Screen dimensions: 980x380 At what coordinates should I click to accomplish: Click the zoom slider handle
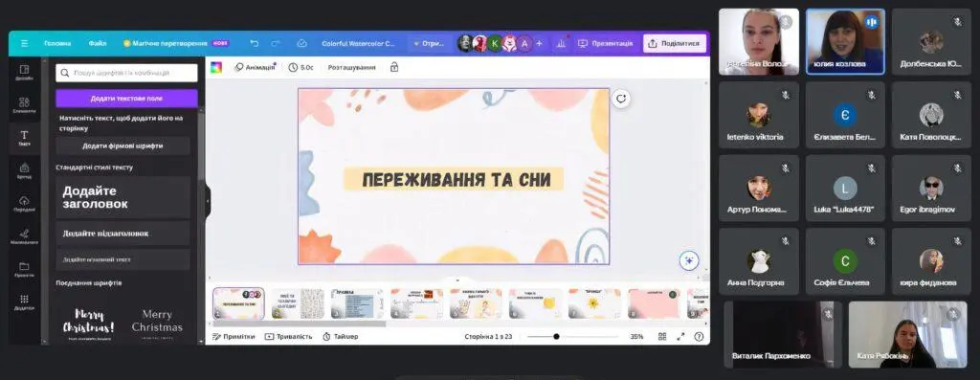(556, 336)
